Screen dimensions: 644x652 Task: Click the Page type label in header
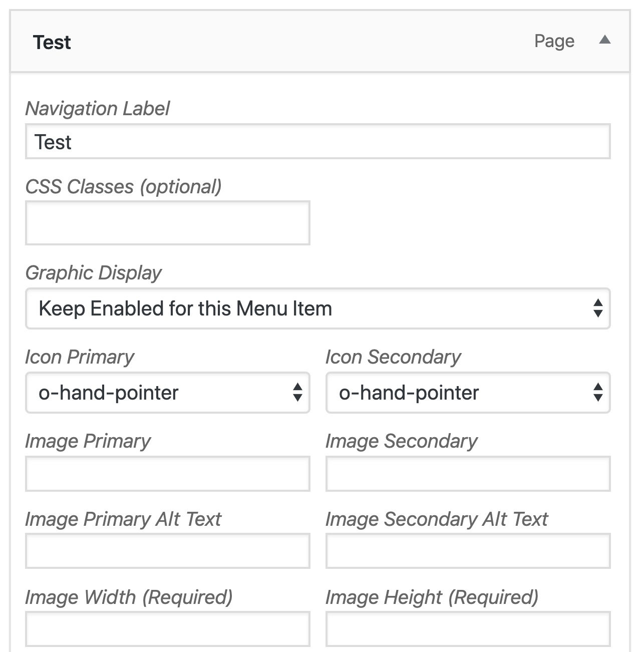(554, 41)
